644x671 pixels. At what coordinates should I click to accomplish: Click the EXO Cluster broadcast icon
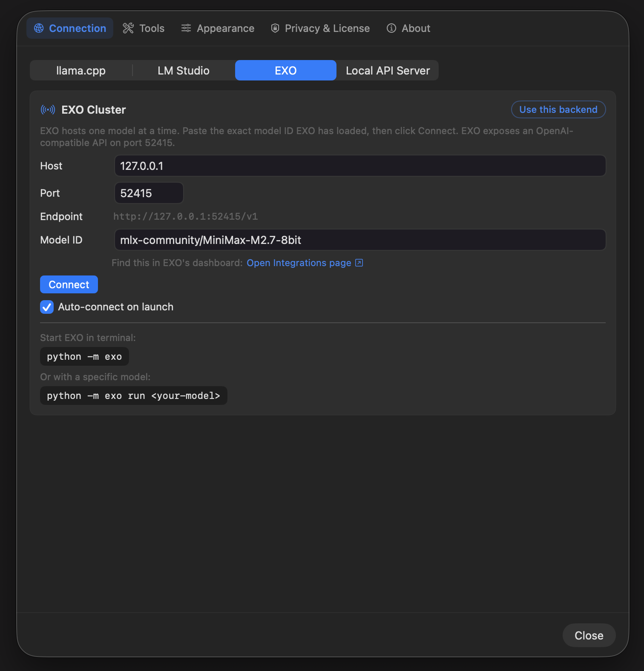[x=48, y=110]
